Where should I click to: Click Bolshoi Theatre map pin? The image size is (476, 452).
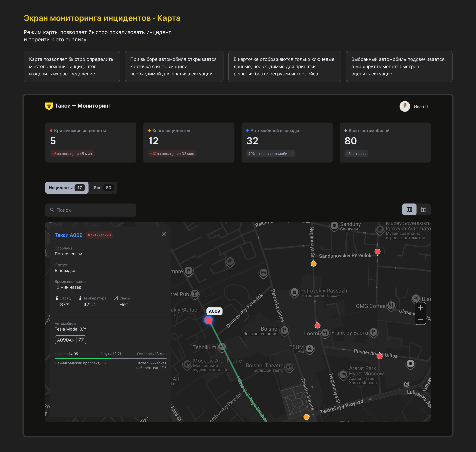click(x=289, y=367)
